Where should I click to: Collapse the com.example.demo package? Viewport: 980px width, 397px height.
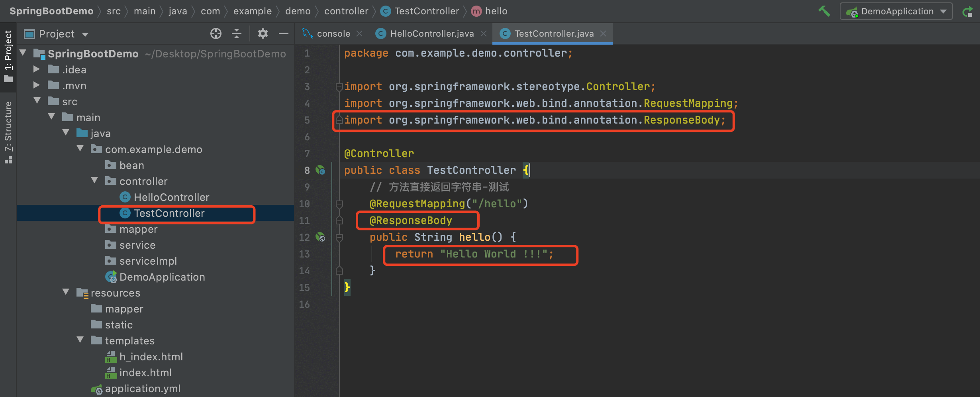coord(80,149)
